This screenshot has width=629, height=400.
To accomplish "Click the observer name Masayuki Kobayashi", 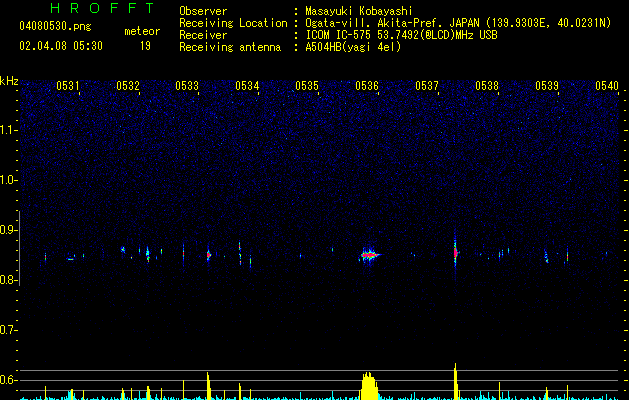I will click(x=359, y=11).
